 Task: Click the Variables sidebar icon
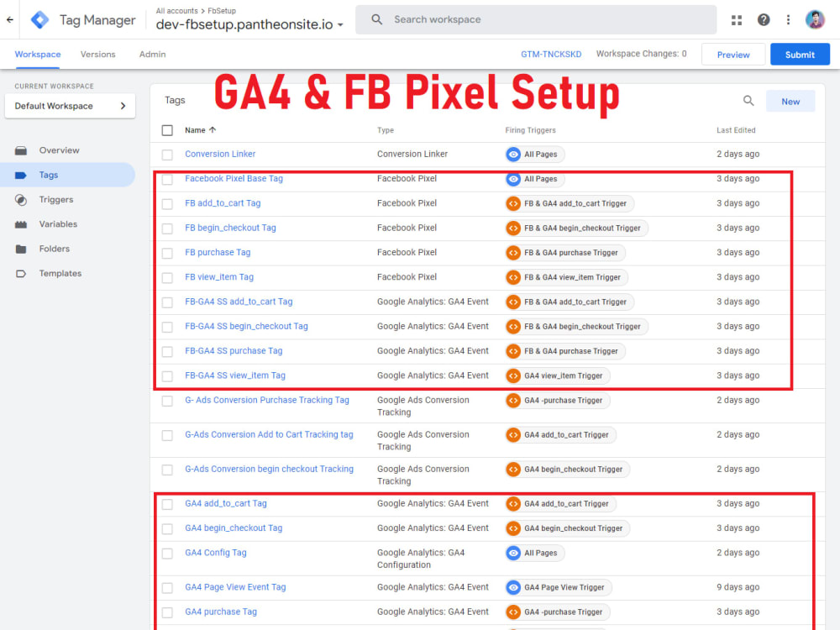tap(21, 224)
